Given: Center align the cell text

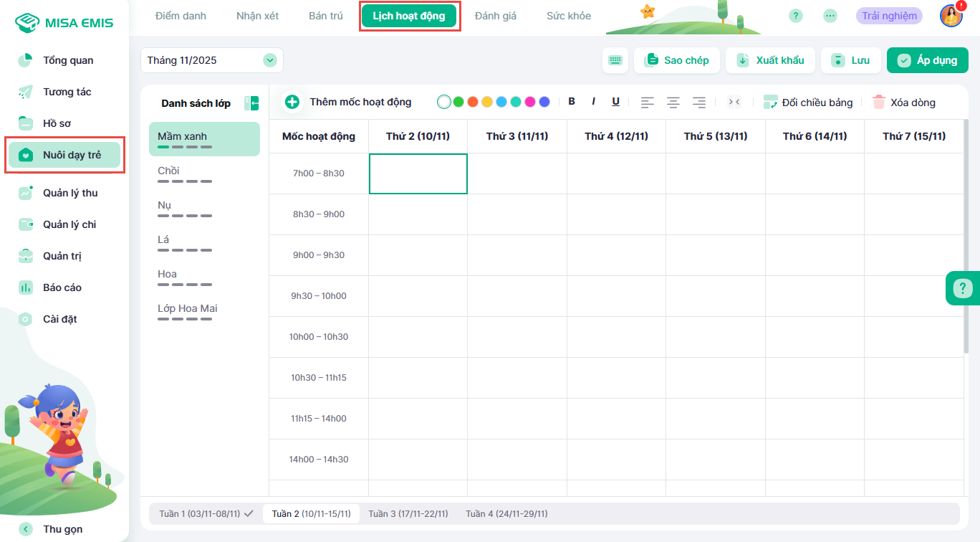Looking at the screenshot, I should (673, 102).
